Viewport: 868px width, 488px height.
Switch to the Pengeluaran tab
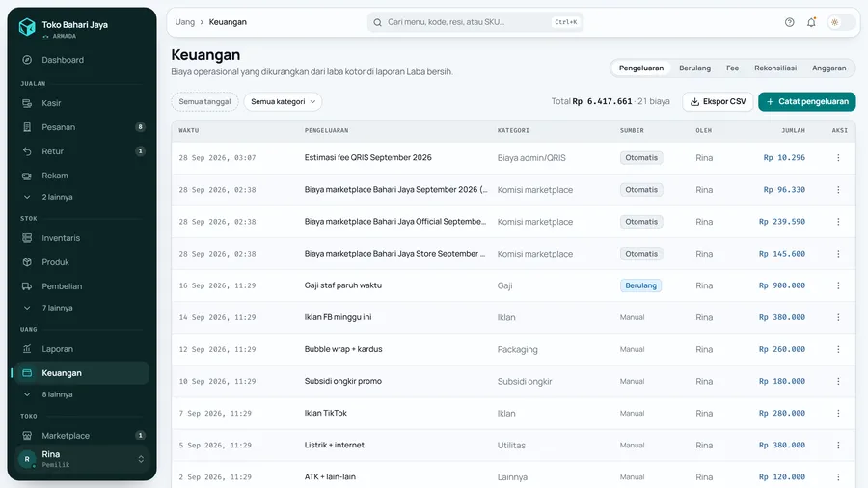[x=641, y=68]
